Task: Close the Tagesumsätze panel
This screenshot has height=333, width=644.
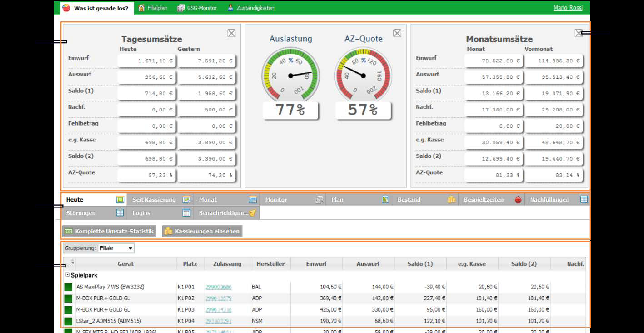Action: (231, 33)
